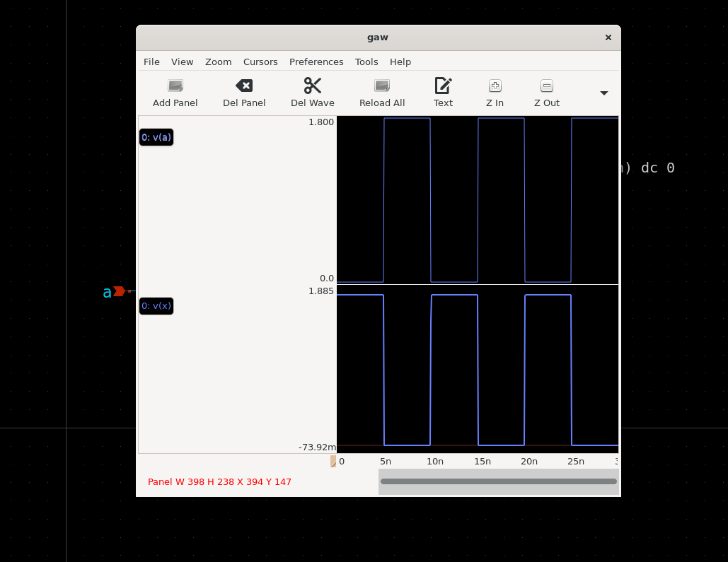
Task: Click the 10n mark on time axis
Action: click(434, 462)
